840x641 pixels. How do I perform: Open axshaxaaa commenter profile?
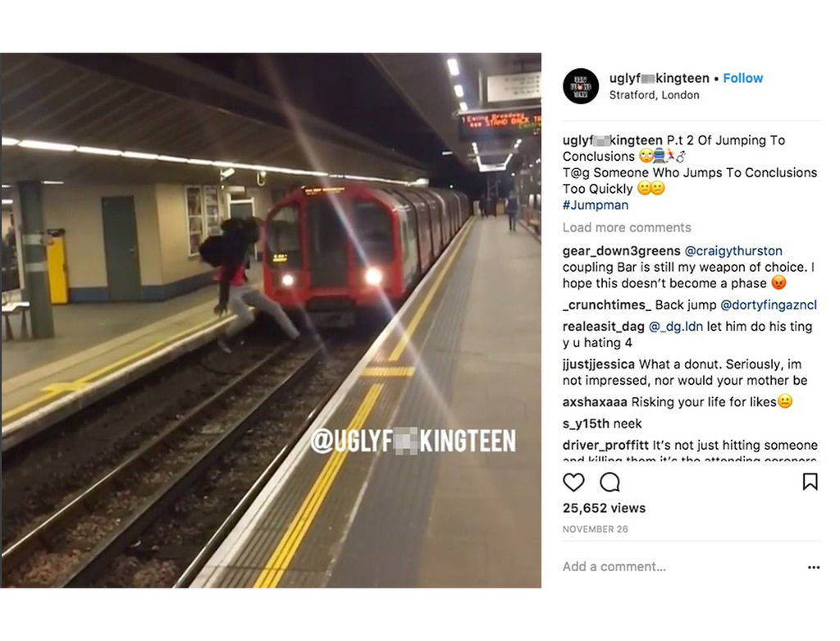pos(595,402)
